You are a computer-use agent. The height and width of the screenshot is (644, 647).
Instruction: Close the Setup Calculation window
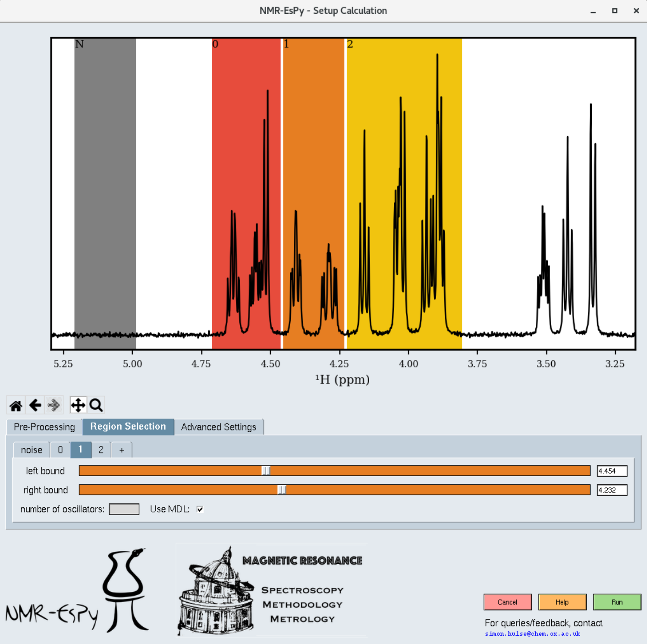(636, 11)
